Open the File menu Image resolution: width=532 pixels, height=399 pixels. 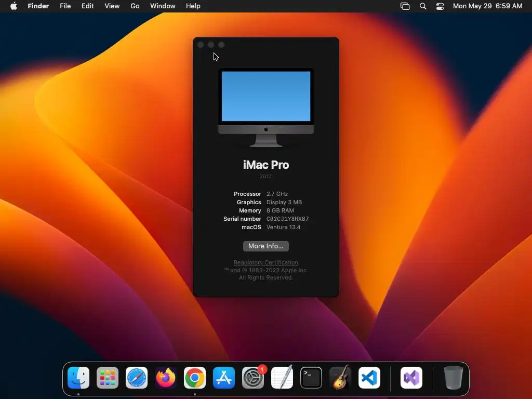[65, 6]
